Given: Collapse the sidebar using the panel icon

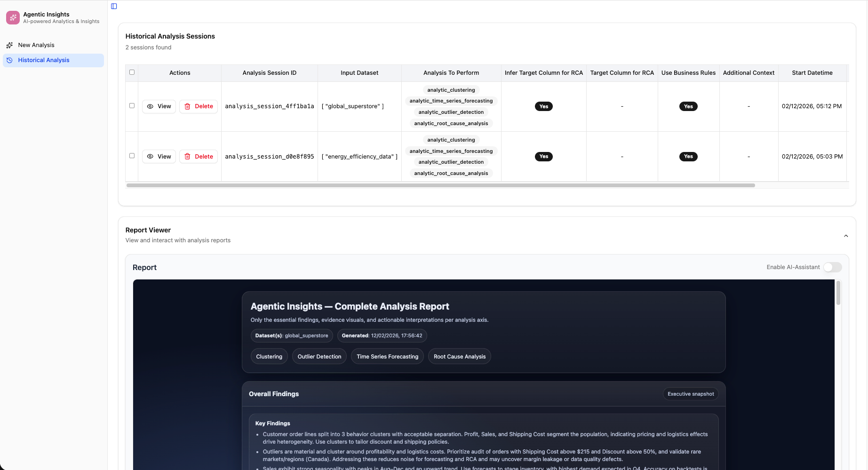Looking at the screenshot, I should pyautogui.click(x=113, y=6).
